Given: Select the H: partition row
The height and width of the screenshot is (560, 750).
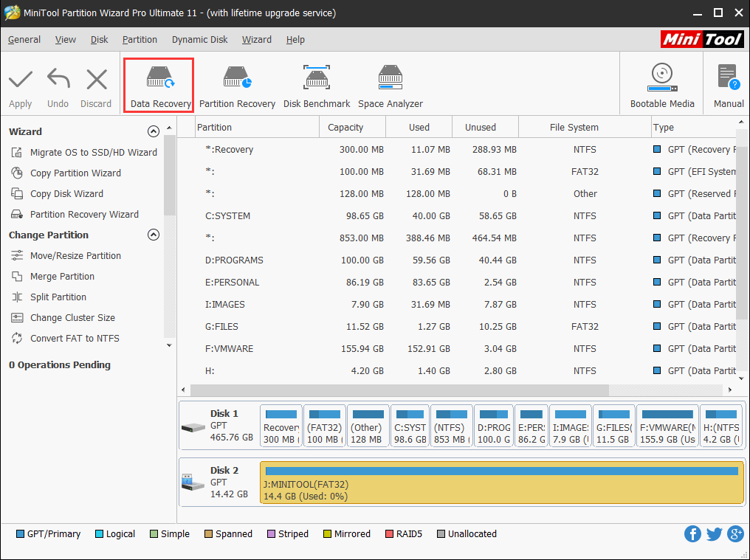Looking at the screenshot, I should pos(457,370).
